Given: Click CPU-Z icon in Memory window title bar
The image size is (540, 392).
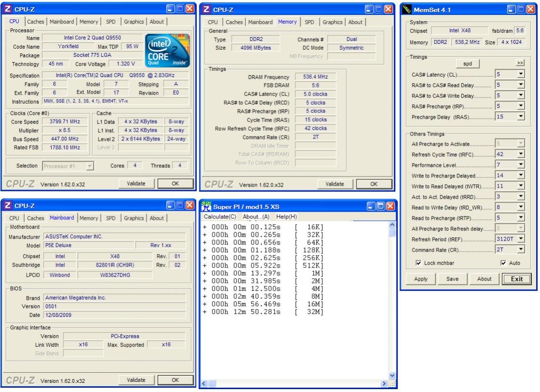Looking at the screenshot, I should (x=206, y=9).
